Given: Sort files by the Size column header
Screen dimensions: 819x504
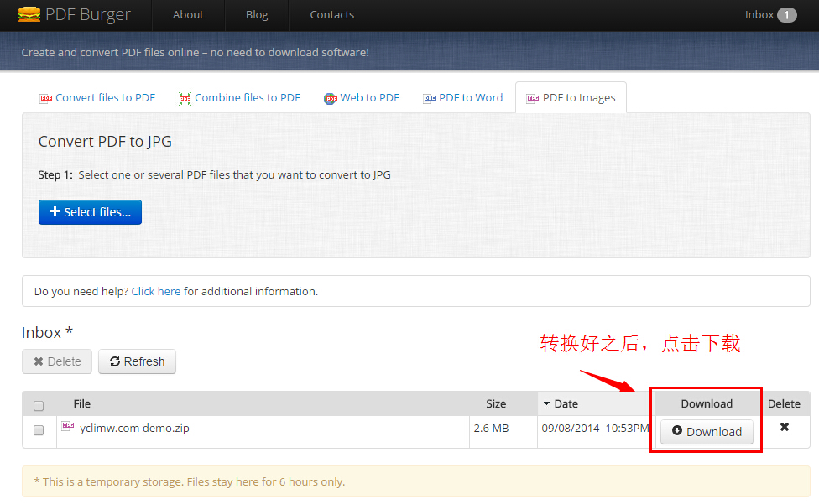Looking at the screenshot, I should (x=496, y=403).
